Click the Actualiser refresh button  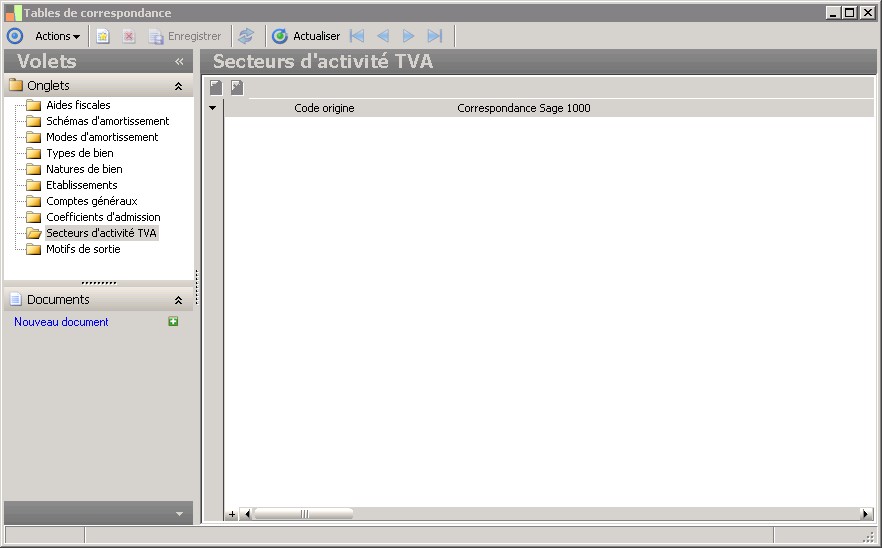click(306, 36)
